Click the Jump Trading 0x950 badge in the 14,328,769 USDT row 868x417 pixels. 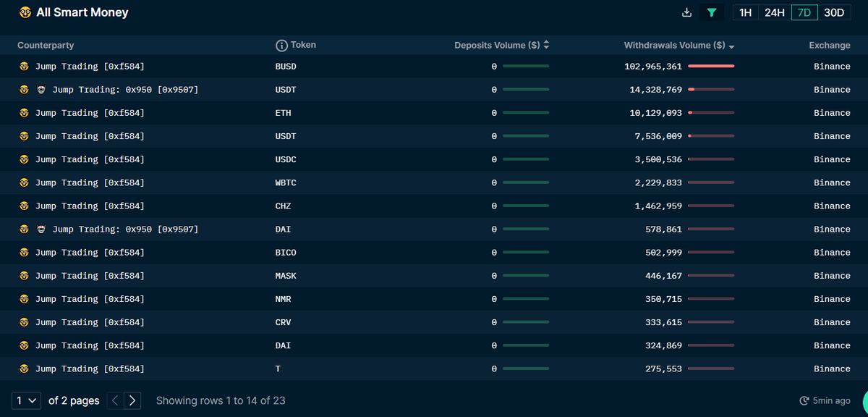[41, 90]
